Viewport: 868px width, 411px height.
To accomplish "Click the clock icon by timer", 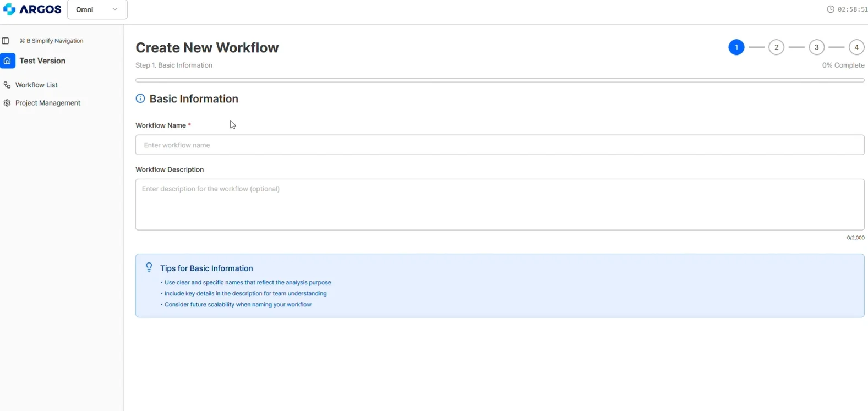I will pyautogui.click(x=831, y=9).
